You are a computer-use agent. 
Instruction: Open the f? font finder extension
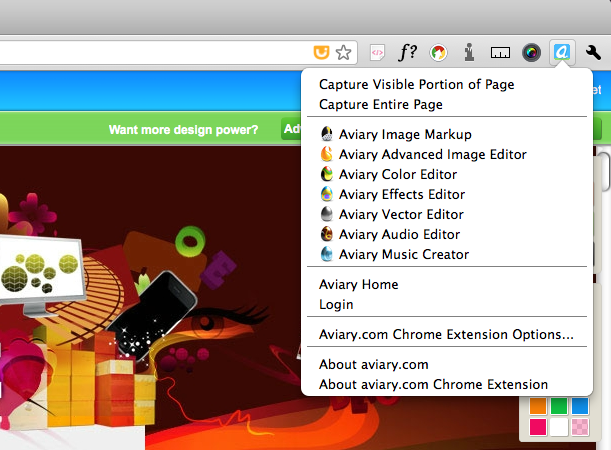click(x=408, y=52)
